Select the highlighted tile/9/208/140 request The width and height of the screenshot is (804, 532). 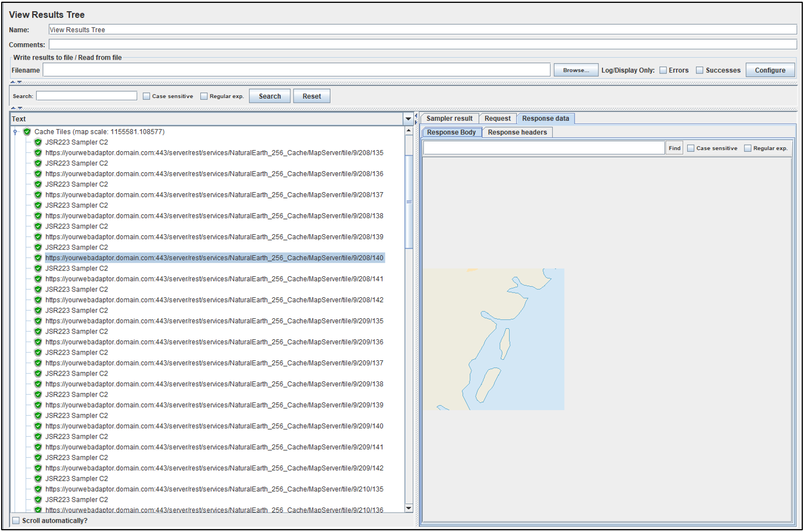click(x=214, y=258)
